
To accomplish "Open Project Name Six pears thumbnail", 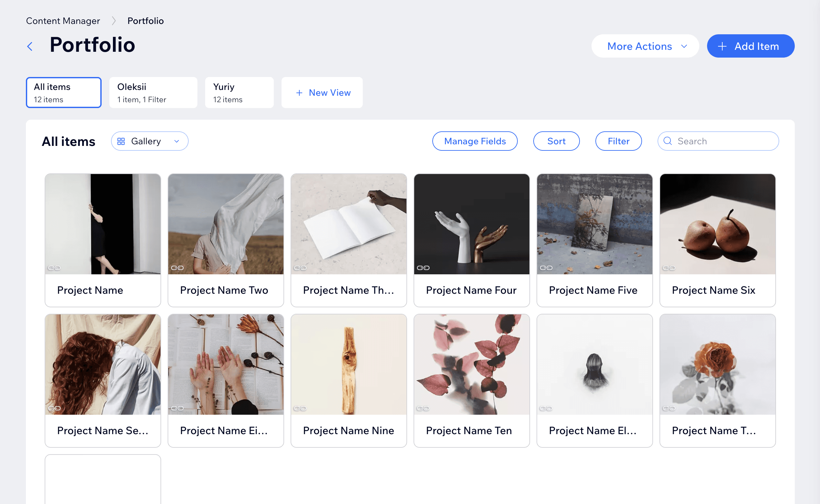I will tap(717, 224).
